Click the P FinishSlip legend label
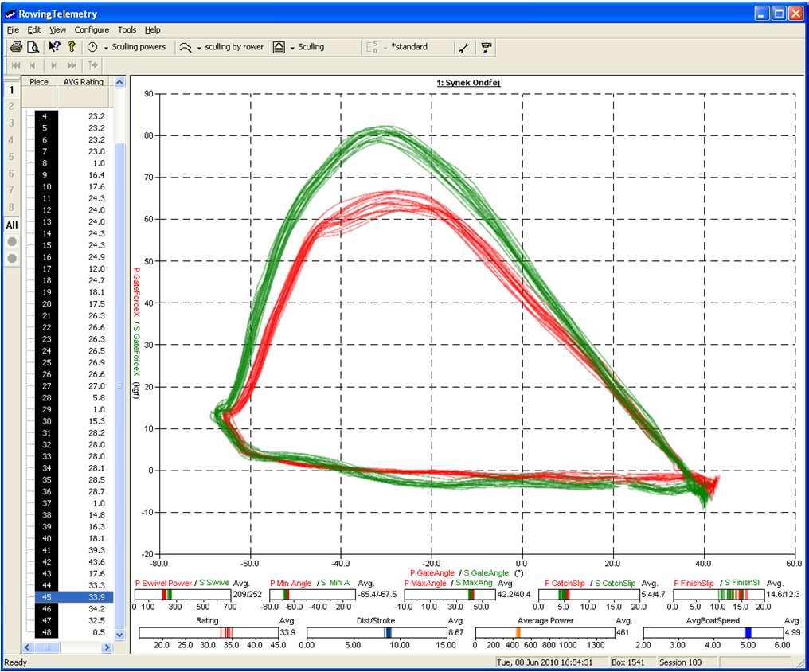The height and width of the screenshot is (672, 809). [694, 583]
